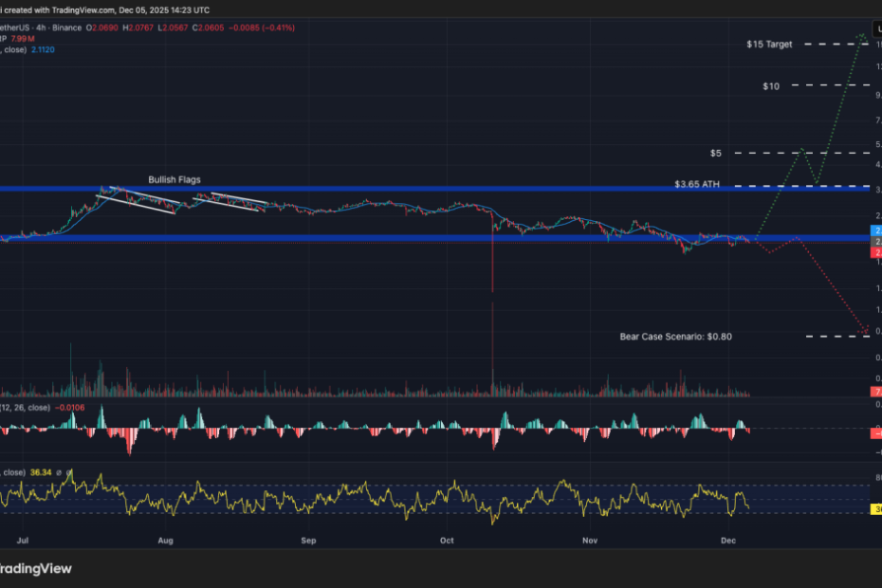The image size is (882, 588).
Task: Click the Oct label on the time axis
Action: tap(447, 540)
